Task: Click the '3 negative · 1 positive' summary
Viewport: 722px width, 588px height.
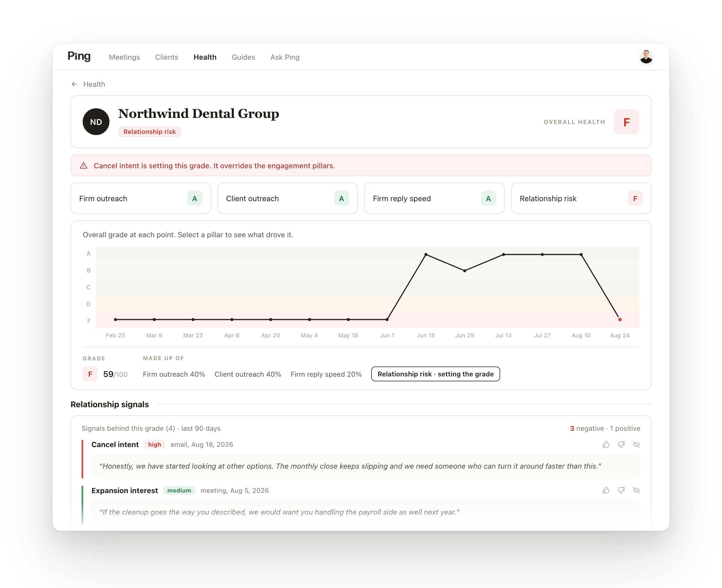Action: pyautogui.click(x=605, y=428)
